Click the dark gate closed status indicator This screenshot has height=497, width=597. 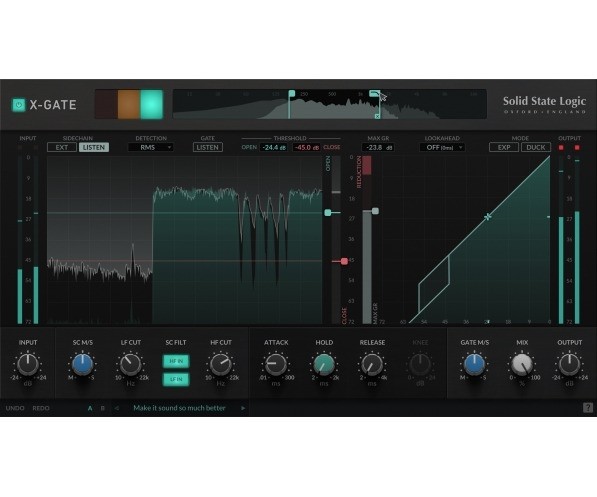pos(106,104)
